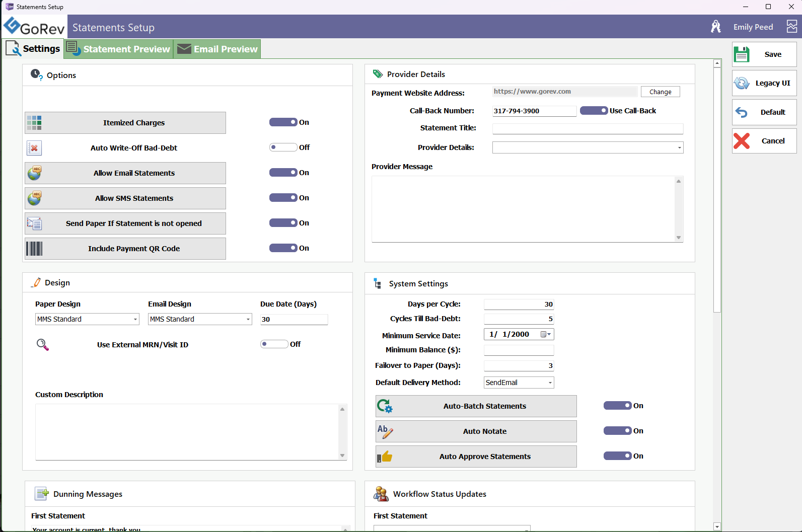The image size is (802, 532).
Task: Click the user profile icon beside Emily Peed
Action: click(715, 27)
